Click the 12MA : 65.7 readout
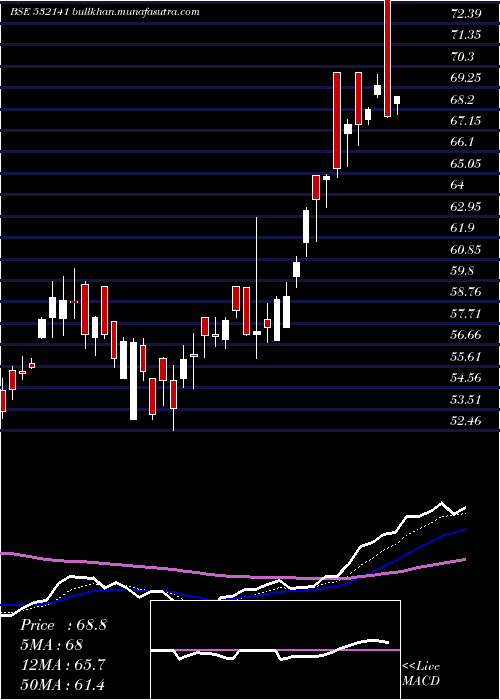Viewport: 500px width, 700px height. pos(63,664)
